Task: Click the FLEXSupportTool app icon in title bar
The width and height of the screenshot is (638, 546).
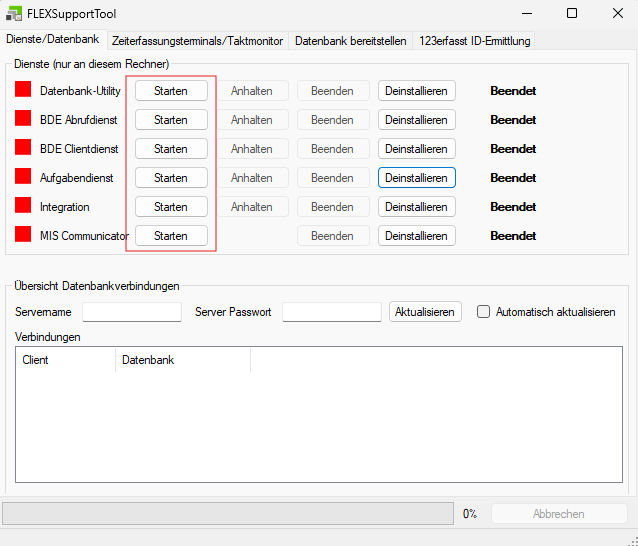Action: 14,14
